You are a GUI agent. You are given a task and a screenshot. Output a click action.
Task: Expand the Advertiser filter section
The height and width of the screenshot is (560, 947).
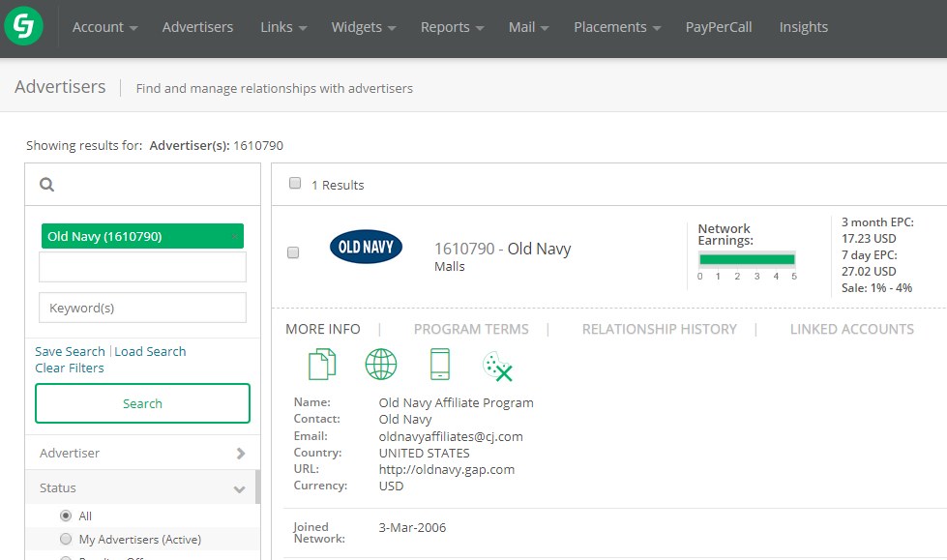240,453
